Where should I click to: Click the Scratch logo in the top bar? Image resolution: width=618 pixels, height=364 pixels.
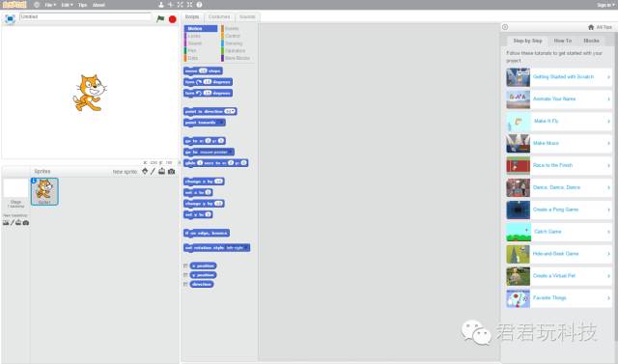pyautogui.click(x=14, y=5)
